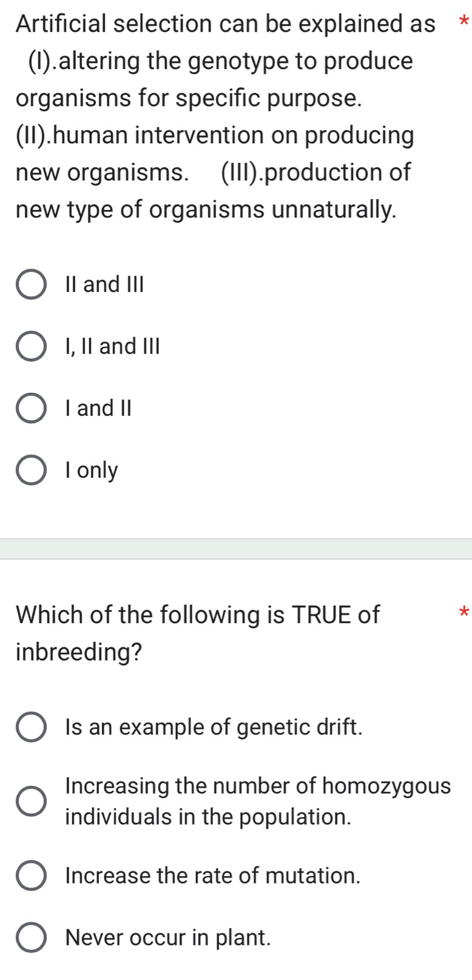Click the 'Never occur in plant.' label text
The image size is (472, 980).
(168, 937)
